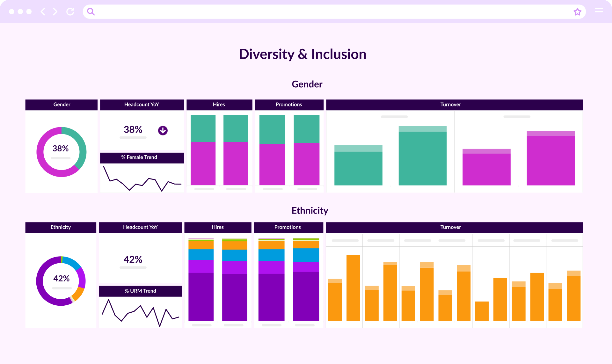Image resolution: width=612 pixels, height=364 pixels.
Task: Click the 42% Headcount YoY value
Action: pyautogui.click(x=133, y=259)
